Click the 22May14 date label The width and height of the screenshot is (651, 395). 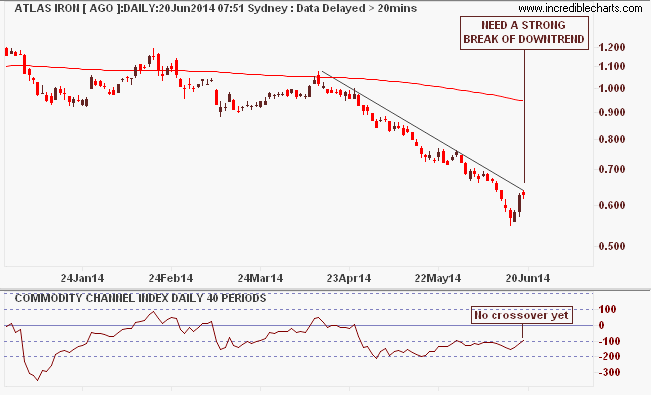438,278
